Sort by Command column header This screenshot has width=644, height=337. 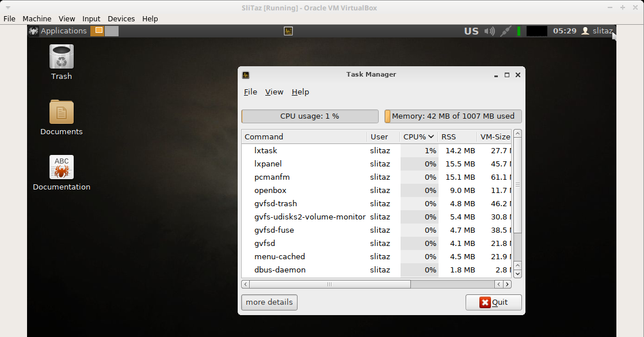tap(304, 137)
